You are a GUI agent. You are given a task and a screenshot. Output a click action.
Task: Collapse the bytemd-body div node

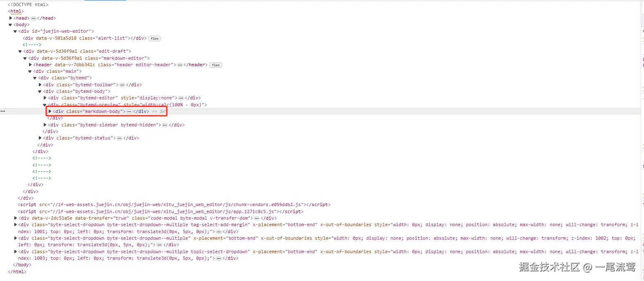click(40, 92)
